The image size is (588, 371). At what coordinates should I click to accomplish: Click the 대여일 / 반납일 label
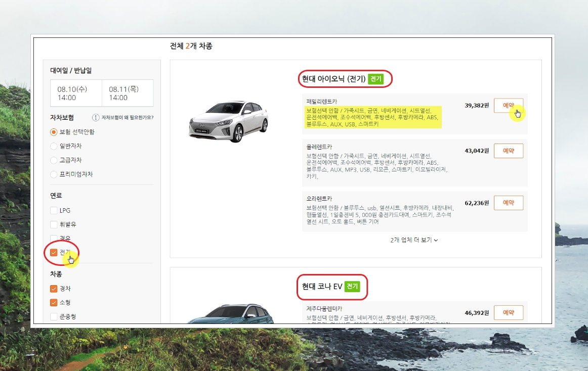pyautogui.click(x=71, y=70)
